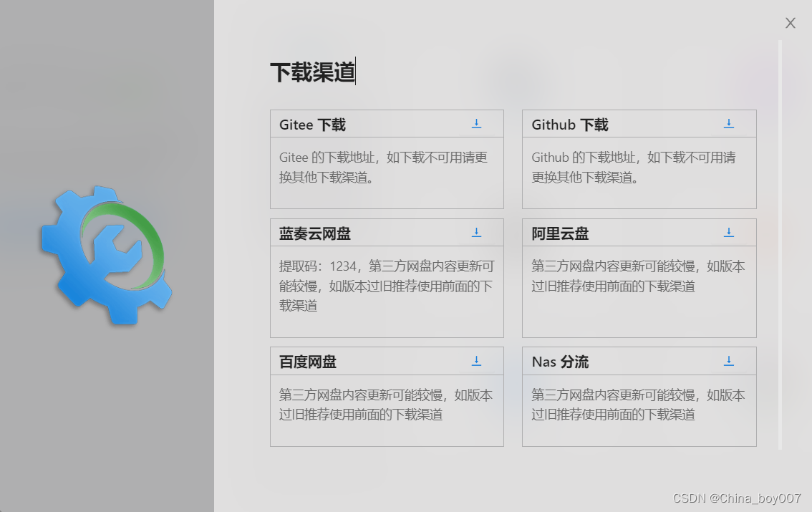Click the 提取码：1234 description text
The image size is (812, 512).
pos(387,286)
